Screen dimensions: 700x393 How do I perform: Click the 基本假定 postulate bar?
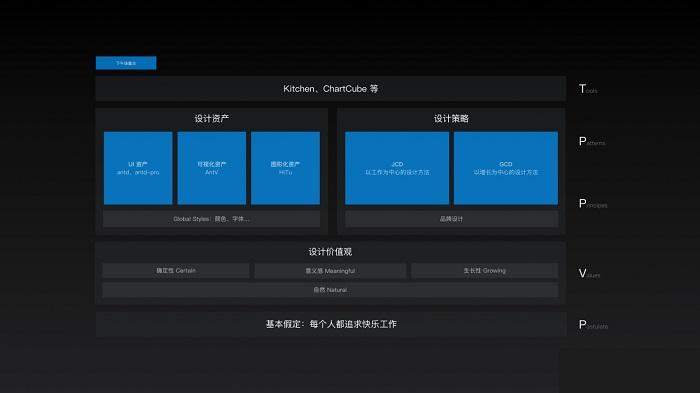[x=330, y=324]
